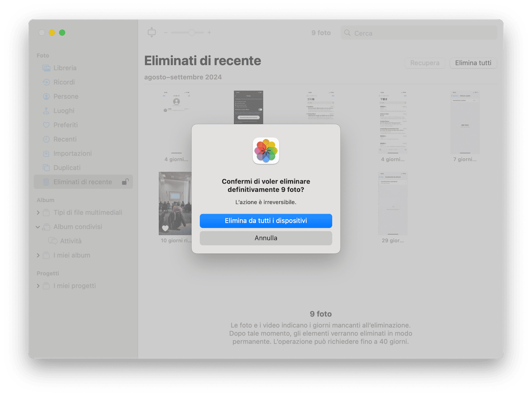Select the conference room photo thumbnail
This screenshot has height=396, width=532.
[175, 203]
